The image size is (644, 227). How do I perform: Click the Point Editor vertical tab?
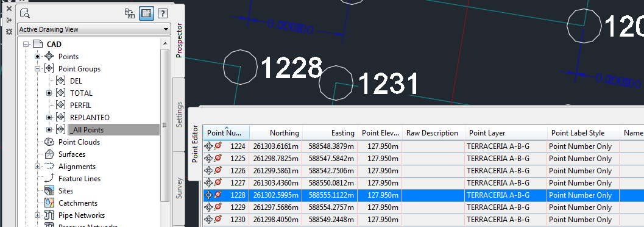click(x=195, y=144)
